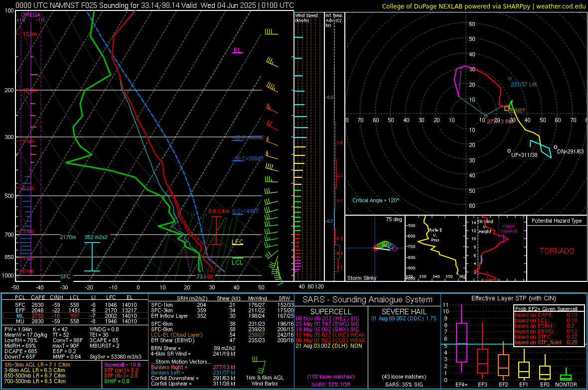The height and width of the screenshot is (390, 588).
Task: Click the sounding title with valid time
Action: pos(154,5)
